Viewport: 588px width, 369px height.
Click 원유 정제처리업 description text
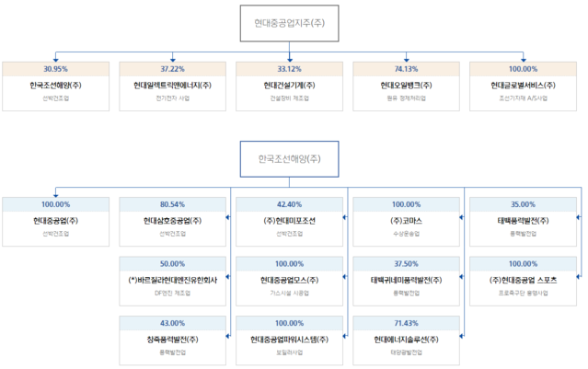click(x=406, y=98)
